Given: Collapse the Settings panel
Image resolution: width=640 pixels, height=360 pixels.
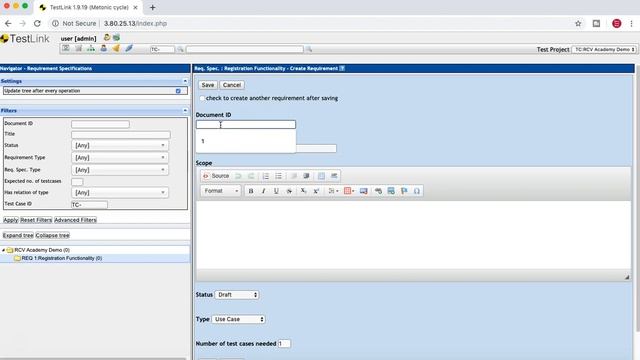Looking at the screenshot, I should [185, 81].
